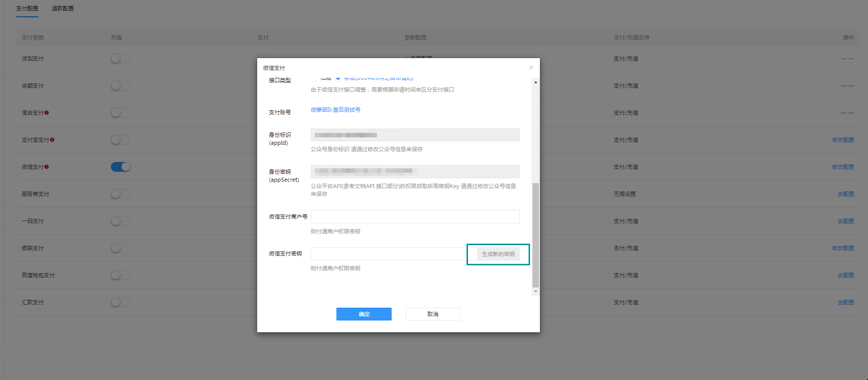Viewport: 868px width, 380px height.
Task: Click the 货到支付 row label
Action: pyautogui.click(x=33, y=59)
